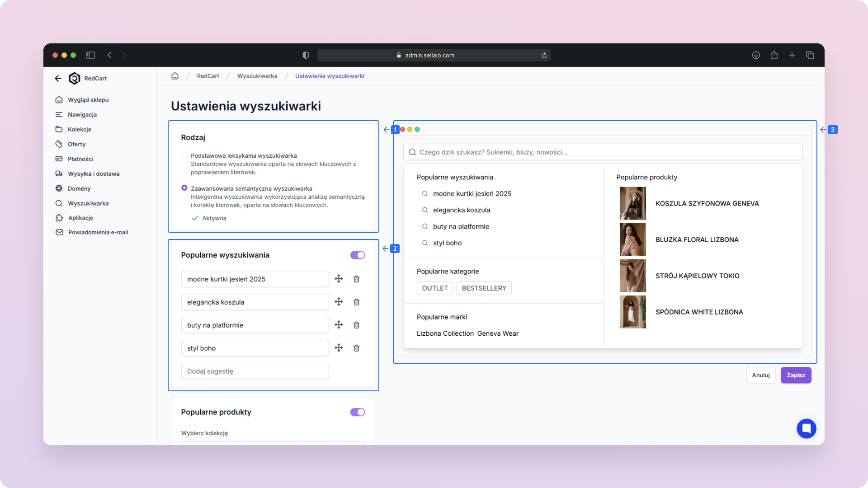Click the 'buty na platformie' input field
Screen dimensions: 868x488
click(x=255, y=325)
